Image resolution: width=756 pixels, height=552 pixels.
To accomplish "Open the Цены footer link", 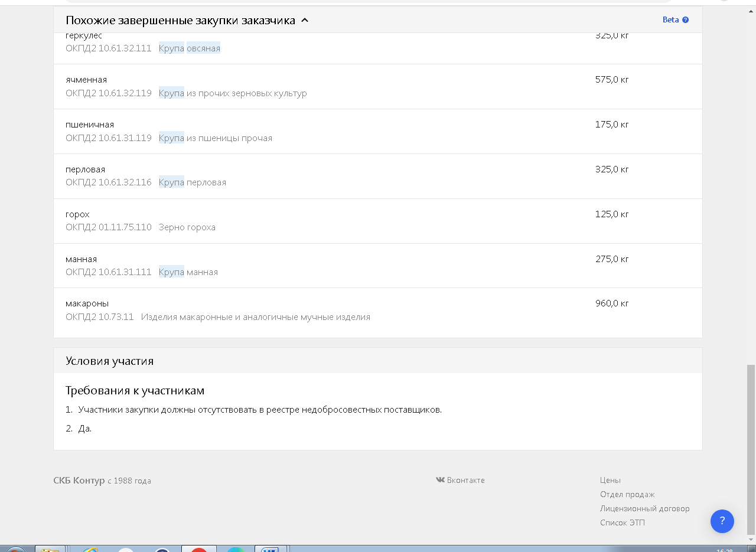I will coord(610,480).
